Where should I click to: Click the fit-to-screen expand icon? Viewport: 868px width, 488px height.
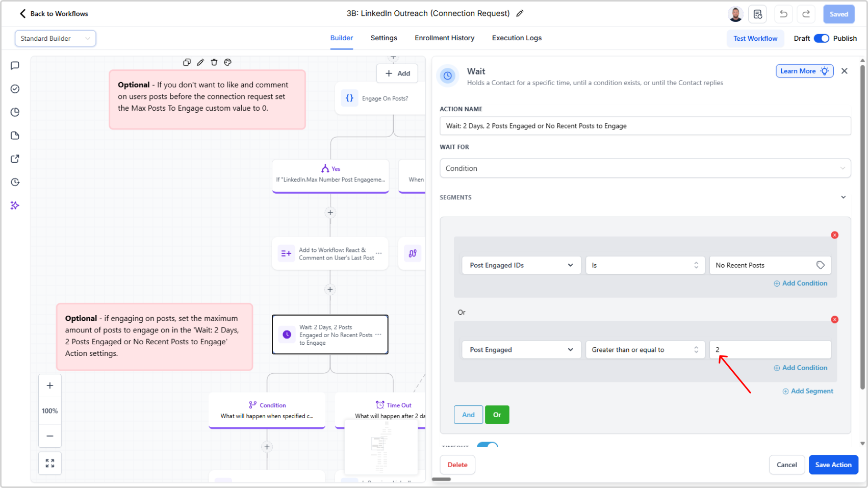coord(50,463)
